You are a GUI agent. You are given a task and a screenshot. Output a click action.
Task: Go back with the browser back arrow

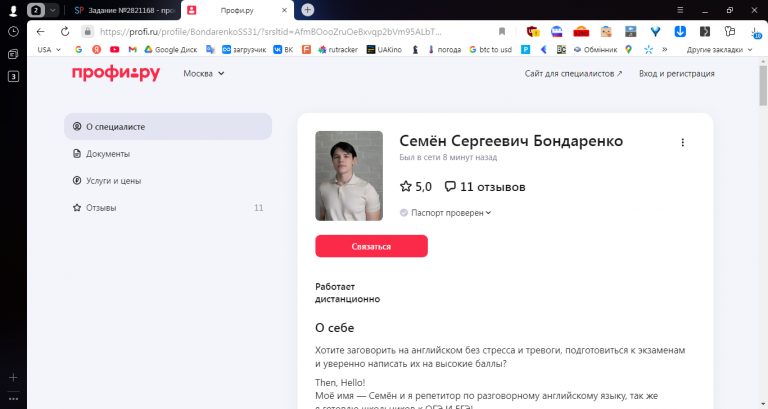pyautogui.click(x=40, y=32)
